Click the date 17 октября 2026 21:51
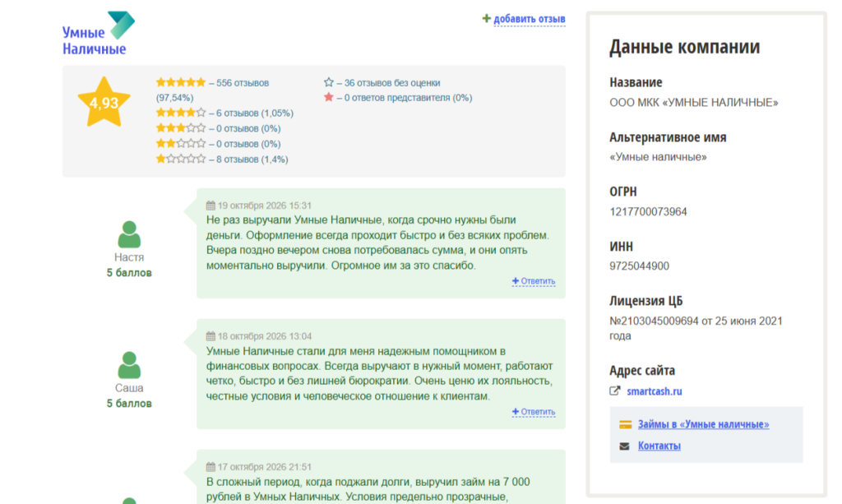842x504 pixels. [264, 467]
